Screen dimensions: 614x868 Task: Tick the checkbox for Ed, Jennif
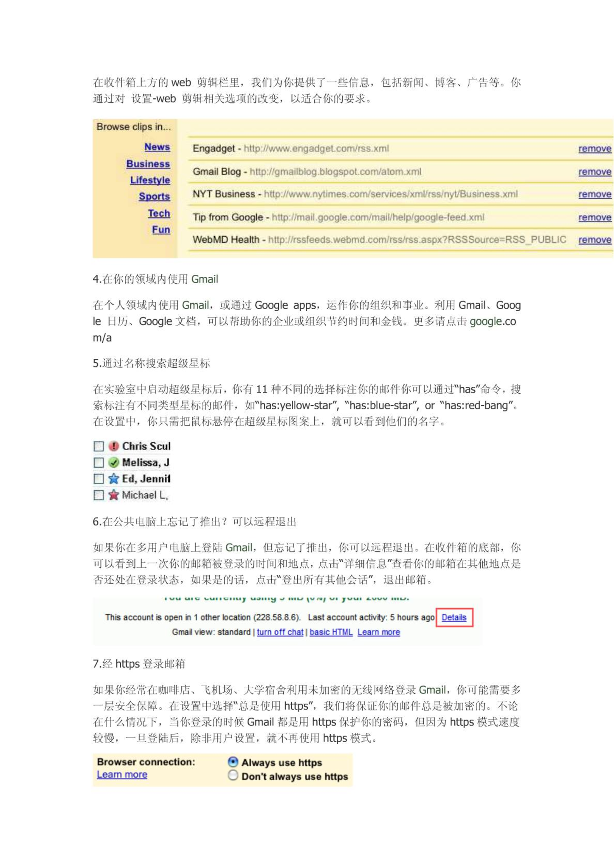[x=99, y=479]
